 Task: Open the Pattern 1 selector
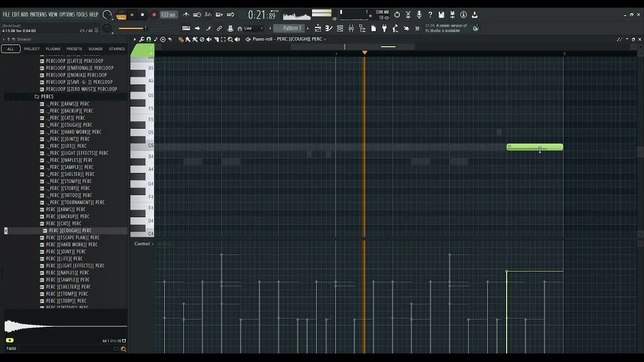pyautogui.click(x=292, y=28)
